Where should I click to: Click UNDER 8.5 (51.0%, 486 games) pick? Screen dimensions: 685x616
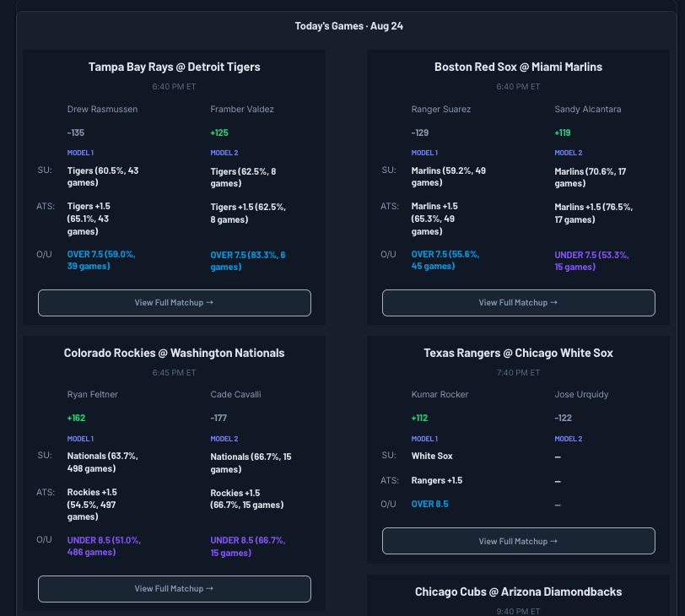pos(104,546)
